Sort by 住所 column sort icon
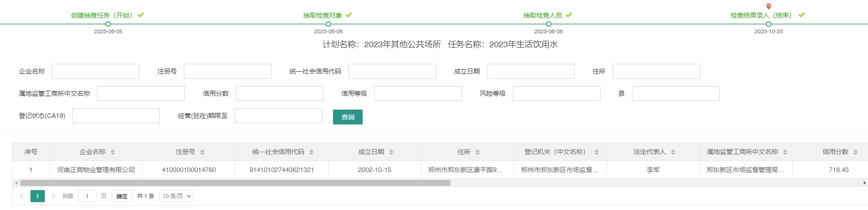868x210 pixels. pyautogui.click(x=478, y=152)
